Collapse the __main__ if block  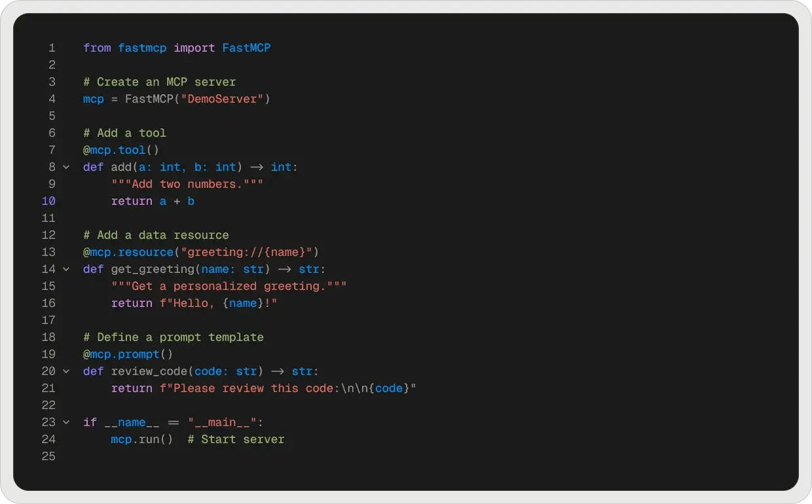pyautogui.click(x=65, y=422)
